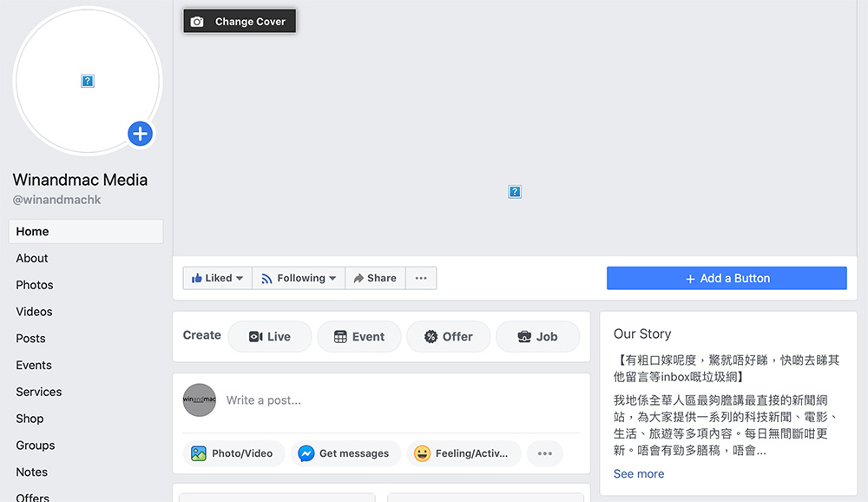Choose Get messages post option
Viewport: 868px width, 502px height.
[345, 453]
